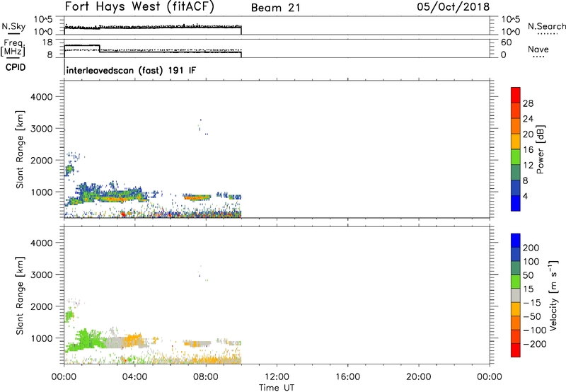Click the "Time UT" axis title
566x392 pixels.
[277, 388]
